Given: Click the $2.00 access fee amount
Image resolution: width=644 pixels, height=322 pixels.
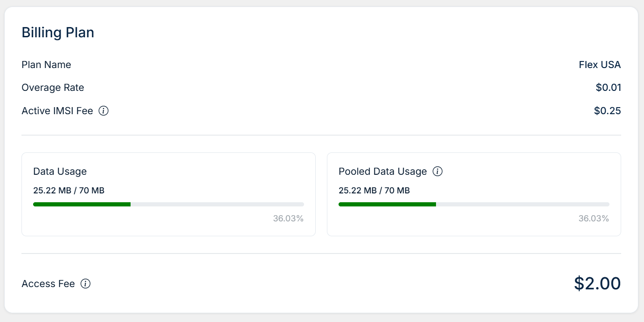Looking at the screenshot, I should pyautogui.click(x=597, y=283).
